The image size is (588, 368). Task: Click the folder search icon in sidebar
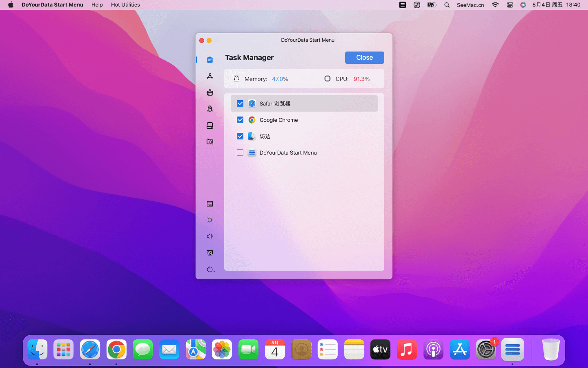coord(210,142)
